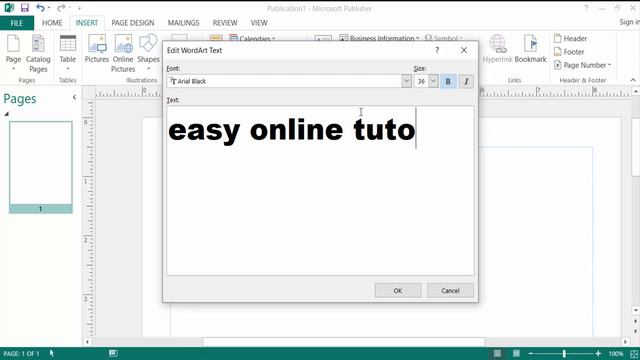
Task: Open Online Pictures tool
Action: (x=123, y=54)
